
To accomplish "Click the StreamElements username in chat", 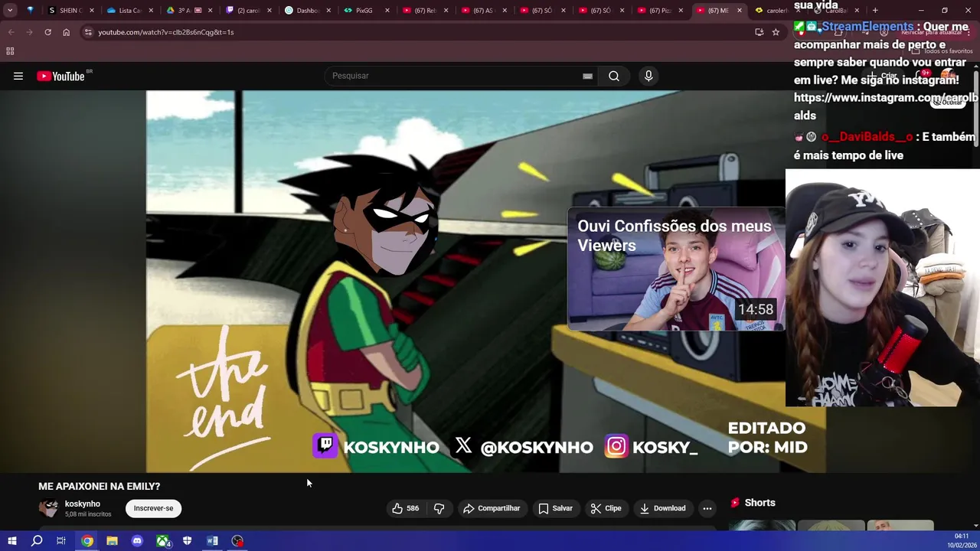I will point(867,27).
